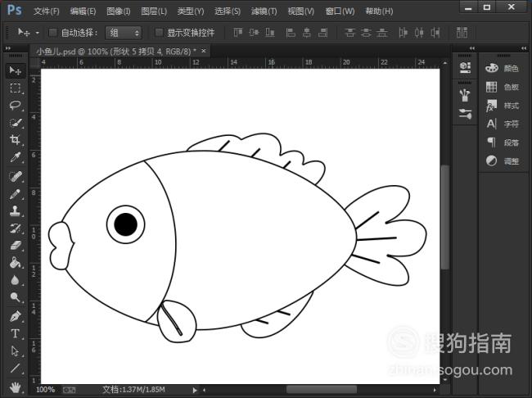Open the 滤镜(T) menu
Screen dimensions: 532x398
click(264, 11)
